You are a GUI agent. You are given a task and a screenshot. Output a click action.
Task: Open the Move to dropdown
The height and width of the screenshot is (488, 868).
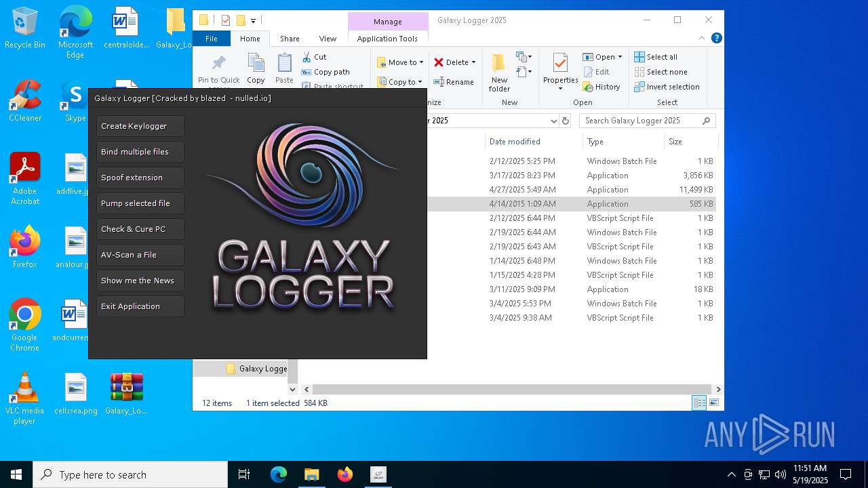pyautogui.click(x=400, y=62)
